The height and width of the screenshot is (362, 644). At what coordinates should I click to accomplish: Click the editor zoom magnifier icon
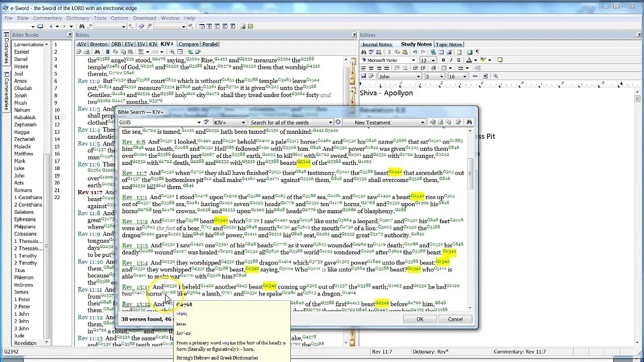tap(496, 76)
